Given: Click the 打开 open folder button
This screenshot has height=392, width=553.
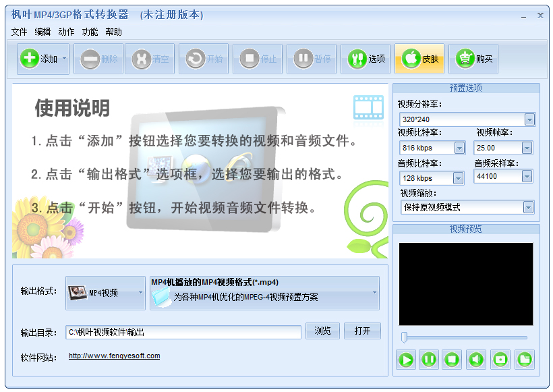Looking at the screenshot, I should coord(362,331).
